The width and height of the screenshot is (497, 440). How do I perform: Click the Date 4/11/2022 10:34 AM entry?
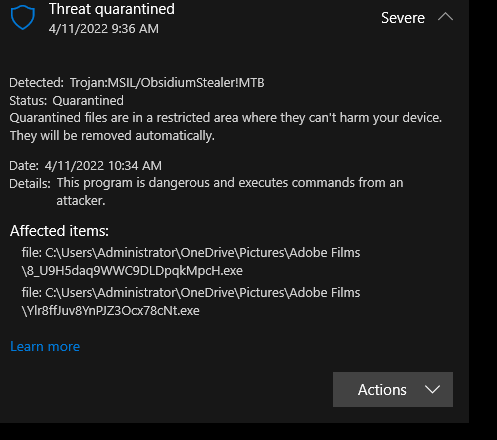(85, 166)
